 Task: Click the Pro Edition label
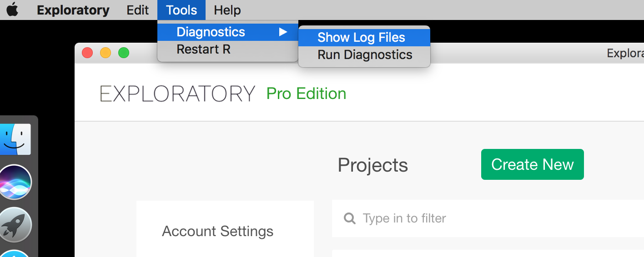click(x=306, y=94)
